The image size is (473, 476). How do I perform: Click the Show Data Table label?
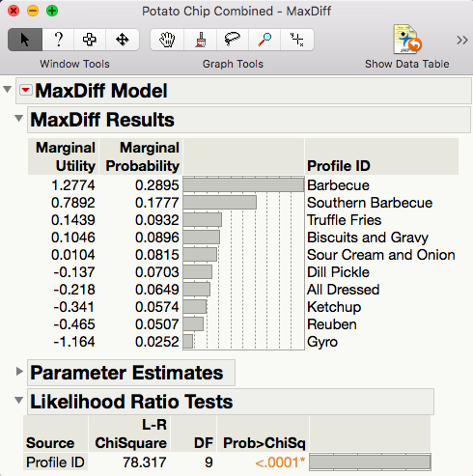[407, 64]
